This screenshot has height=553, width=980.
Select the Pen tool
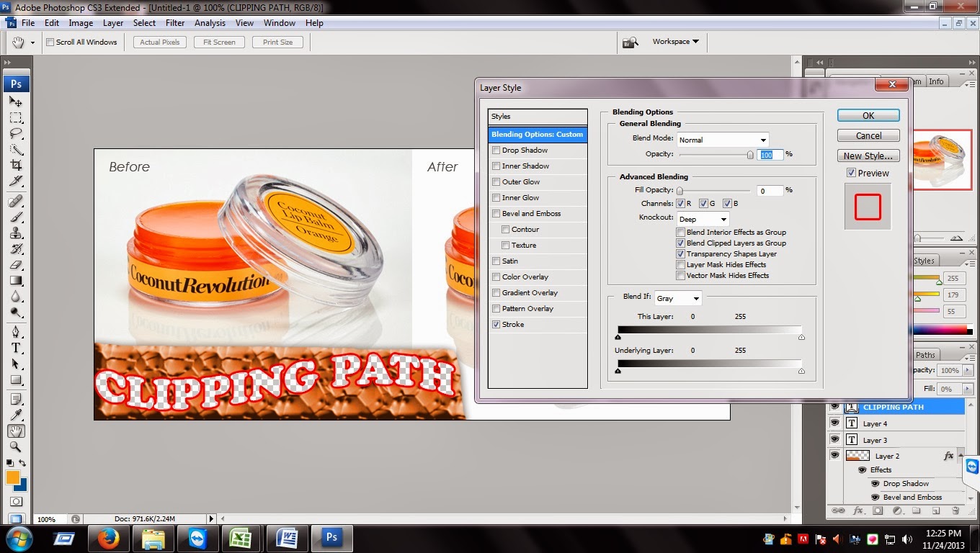16,332
